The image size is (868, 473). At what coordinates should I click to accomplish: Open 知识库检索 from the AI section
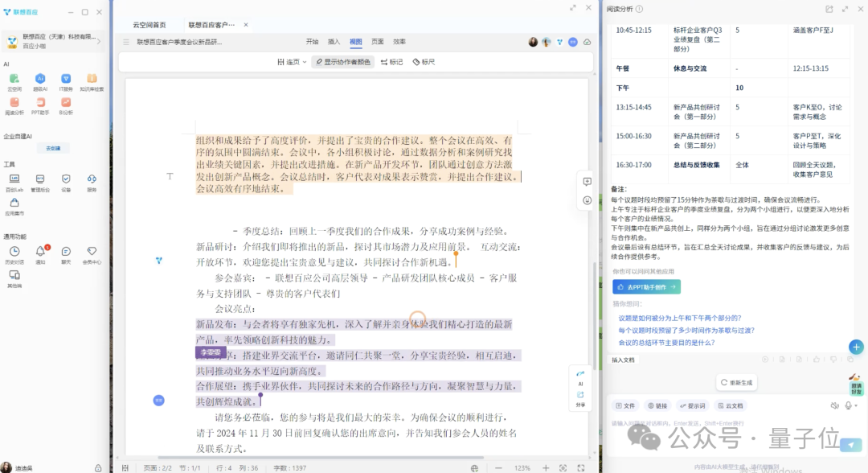[92, 77]
